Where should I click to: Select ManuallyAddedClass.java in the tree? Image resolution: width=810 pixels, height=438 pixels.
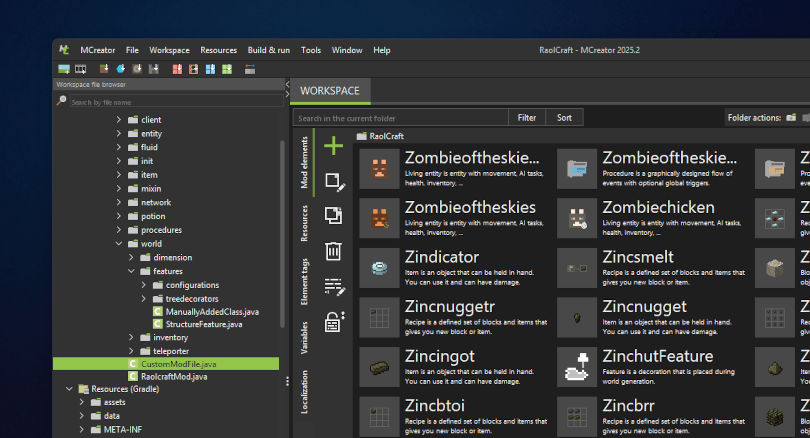click(206, 311)
